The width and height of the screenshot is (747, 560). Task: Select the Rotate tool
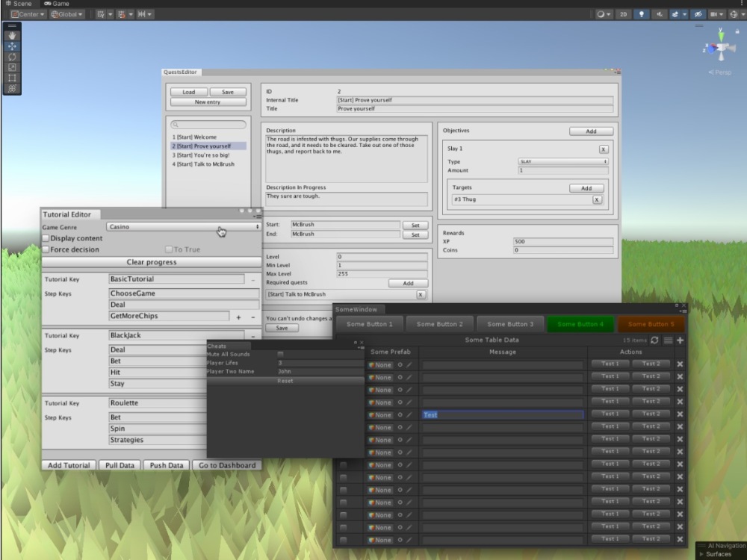[12, 57]
